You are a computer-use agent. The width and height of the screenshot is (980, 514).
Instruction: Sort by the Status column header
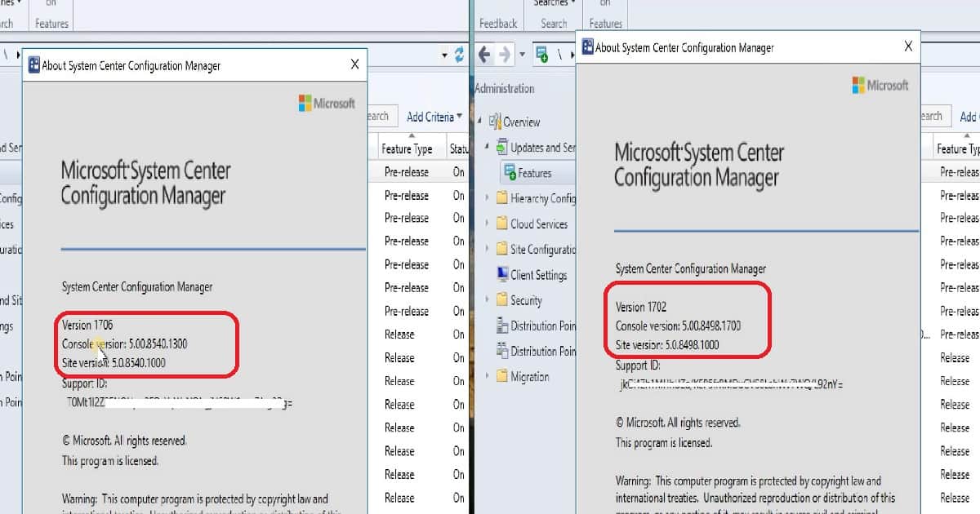pyautogui.click(x=459, y=149)
